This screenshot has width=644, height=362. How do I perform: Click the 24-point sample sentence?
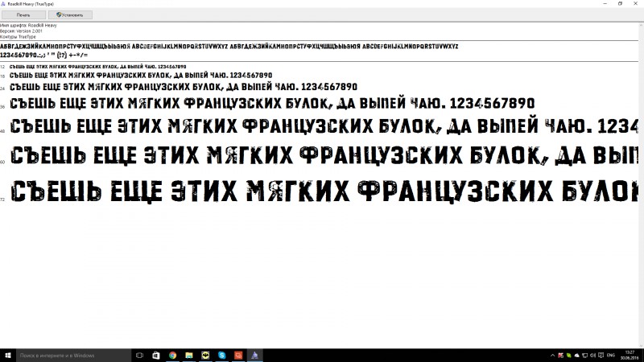tap(184, 87)
